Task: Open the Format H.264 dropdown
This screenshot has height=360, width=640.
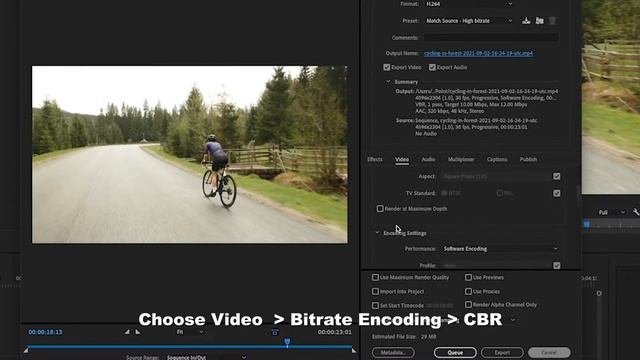Action: point(468,4)
